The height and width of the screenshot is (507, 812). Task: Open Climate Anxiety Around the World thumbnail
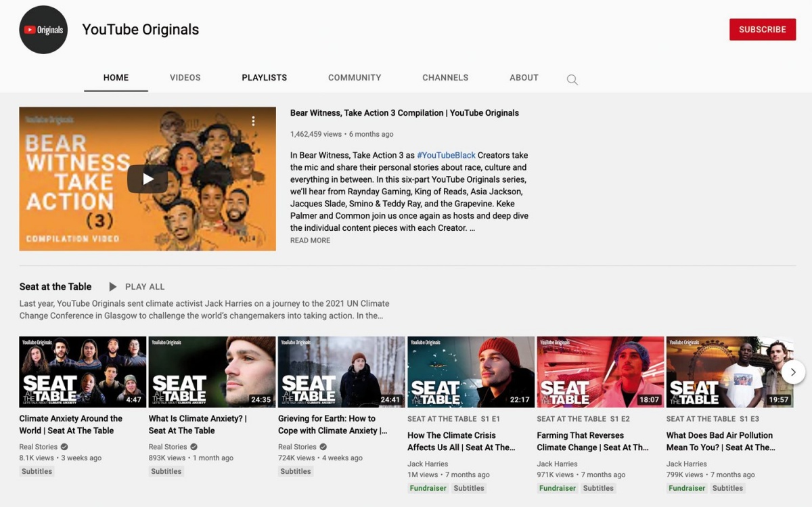tap(83, 372)
